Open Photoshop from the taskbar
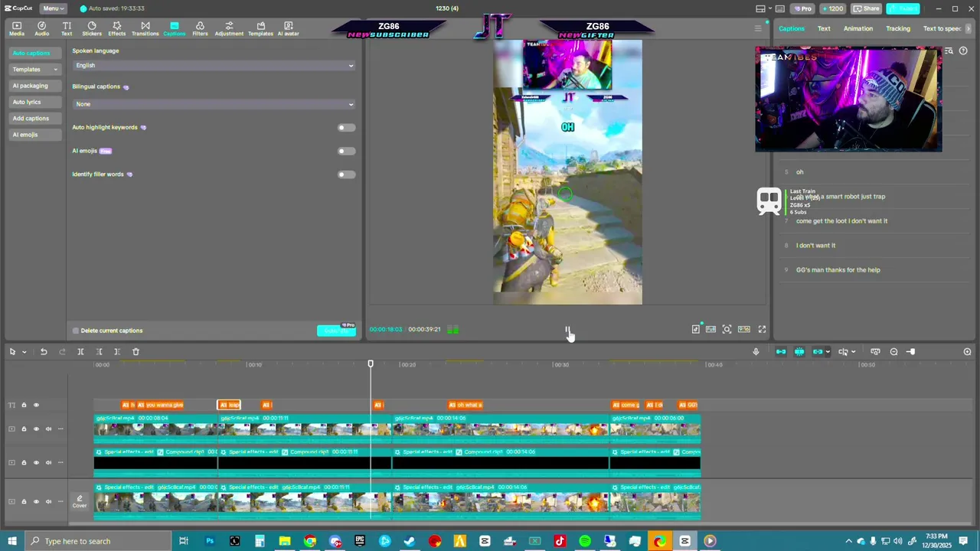 pos(209,541)
